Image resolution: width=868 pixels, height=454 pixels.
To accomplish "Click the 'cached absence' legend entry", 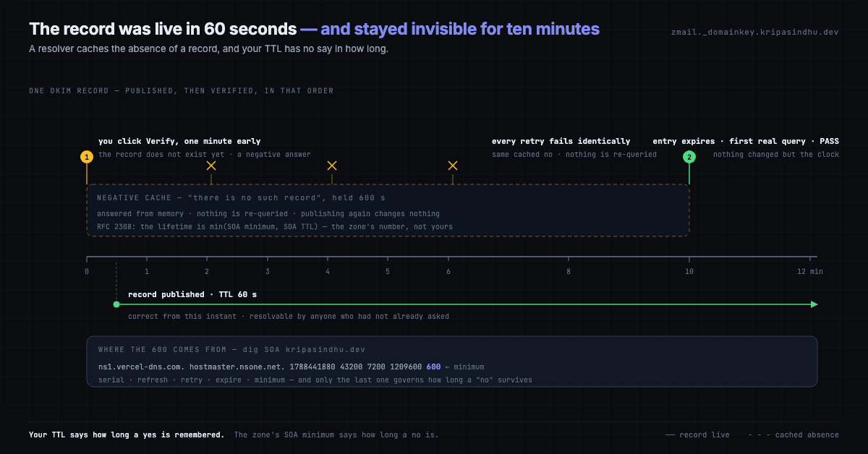I will point(793,434).
